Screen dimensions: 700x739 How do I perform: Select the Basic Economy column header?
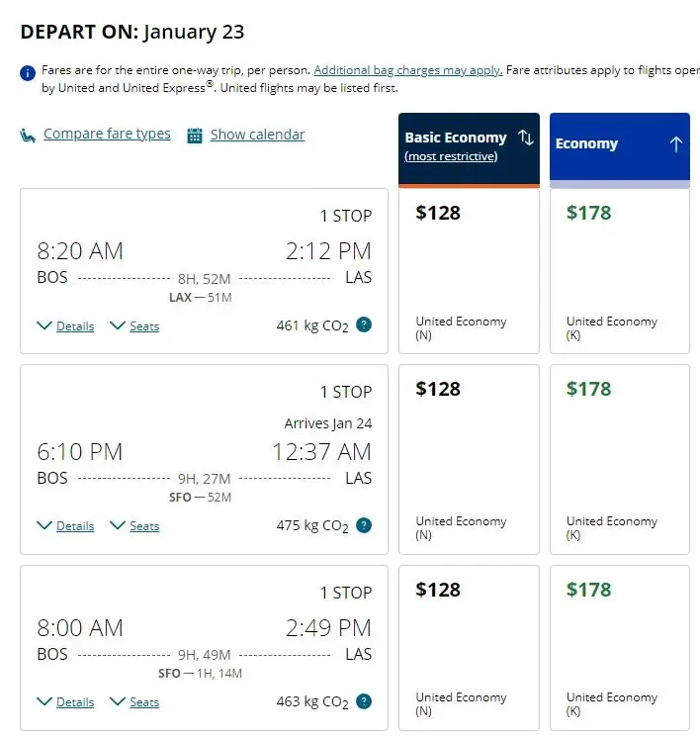[455, 139]
